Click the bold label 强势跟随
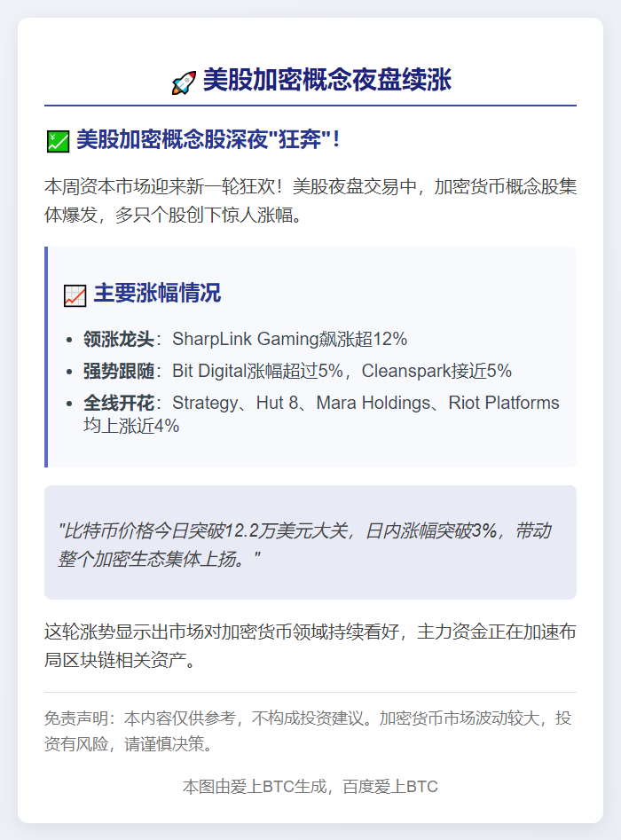 pos(118,371)
